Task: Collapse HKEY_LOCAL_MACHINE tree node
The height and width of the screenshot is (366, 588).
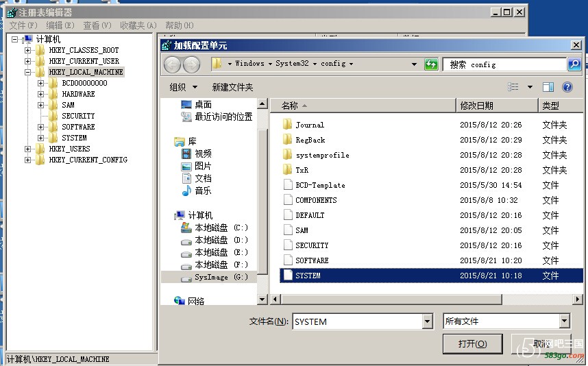Action: click(x=27, y=72)
